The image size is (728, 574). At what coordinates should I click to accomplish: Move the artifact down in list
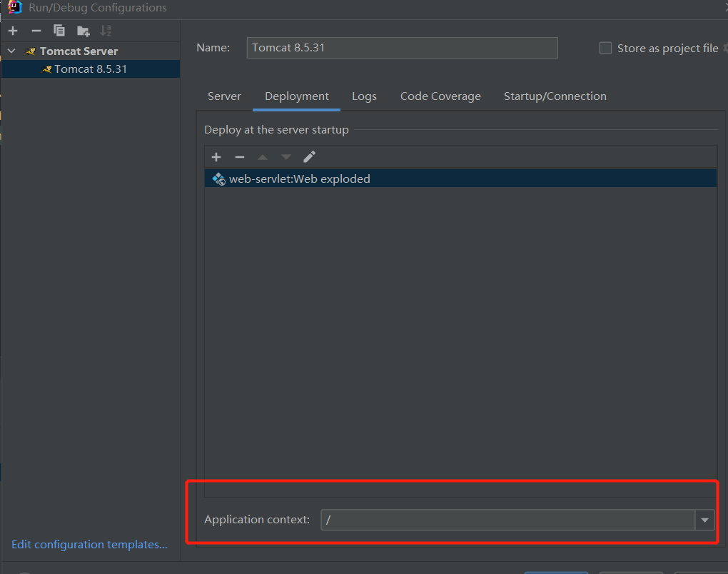click(286, 157)
